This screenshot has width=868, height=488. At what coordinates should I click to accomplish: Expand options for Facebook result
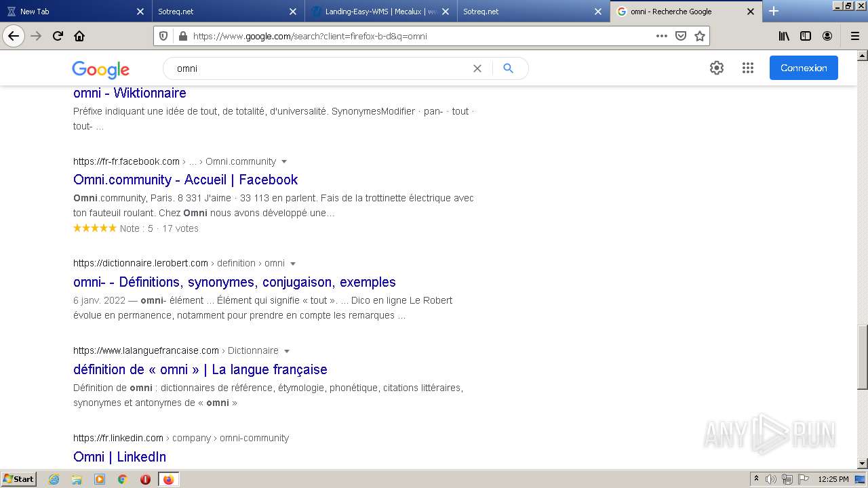(x=284, y=161)
